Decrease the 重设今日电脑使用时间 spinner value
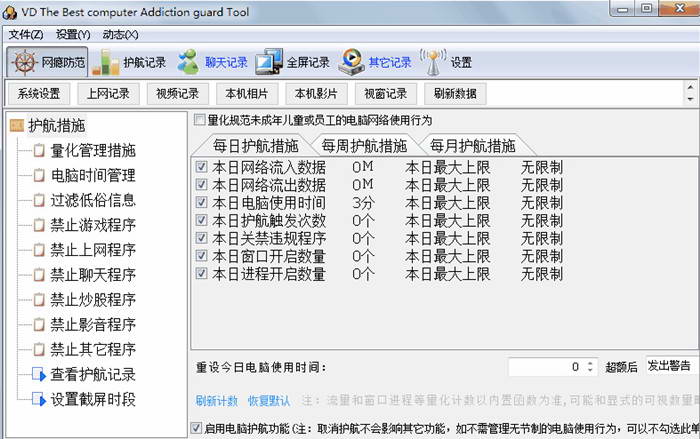Screen dimensions: 700x439 pos(590,371)
